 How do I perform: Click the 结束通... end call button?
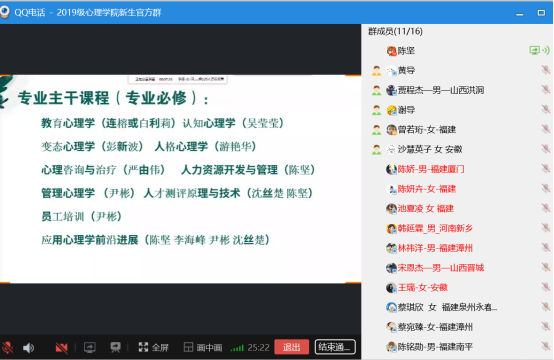pos(335,347)
